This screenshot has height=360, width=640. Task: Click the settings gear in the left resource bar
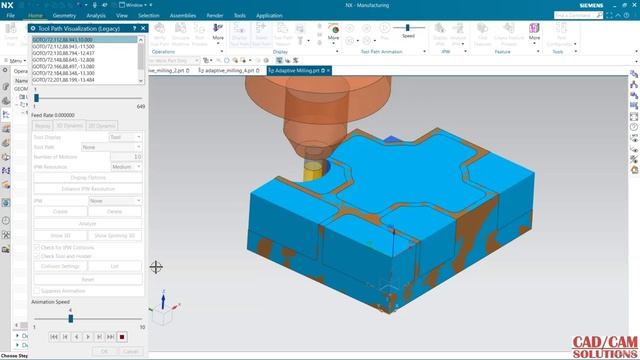(5, 70)
